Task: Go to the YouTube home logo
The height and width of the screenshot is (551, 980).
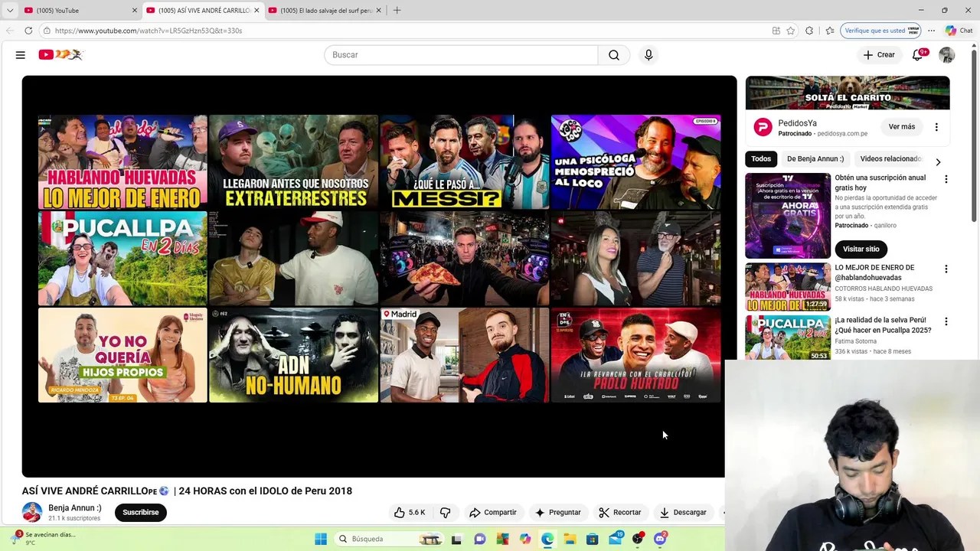Action: tap(60, 54)
